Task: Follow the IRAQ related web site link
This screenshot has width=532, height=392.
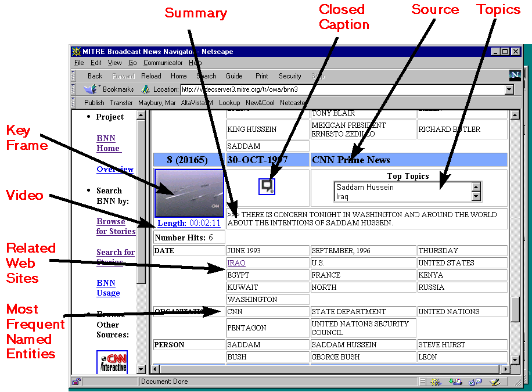Action: [x=236, y=263]
